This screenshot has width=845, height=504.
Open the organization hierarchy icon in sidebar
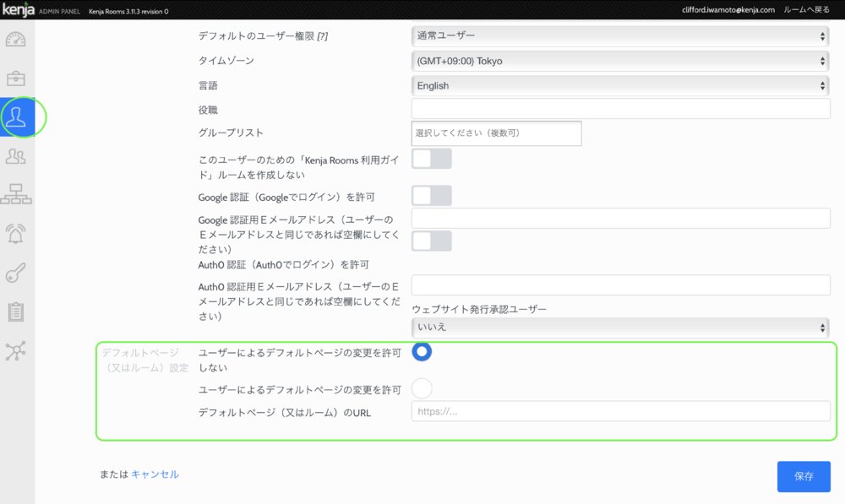[15, 194]
